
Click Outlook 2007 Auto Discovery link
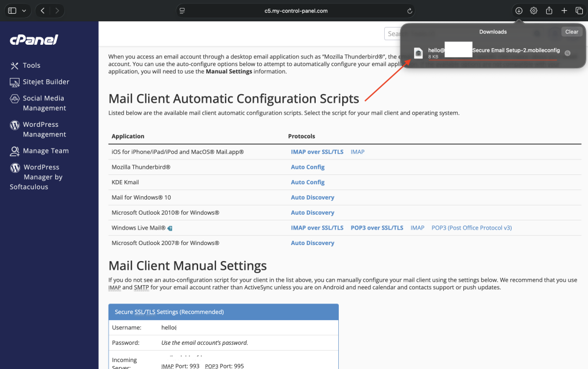pyautogui.click(x=312, y=243)
